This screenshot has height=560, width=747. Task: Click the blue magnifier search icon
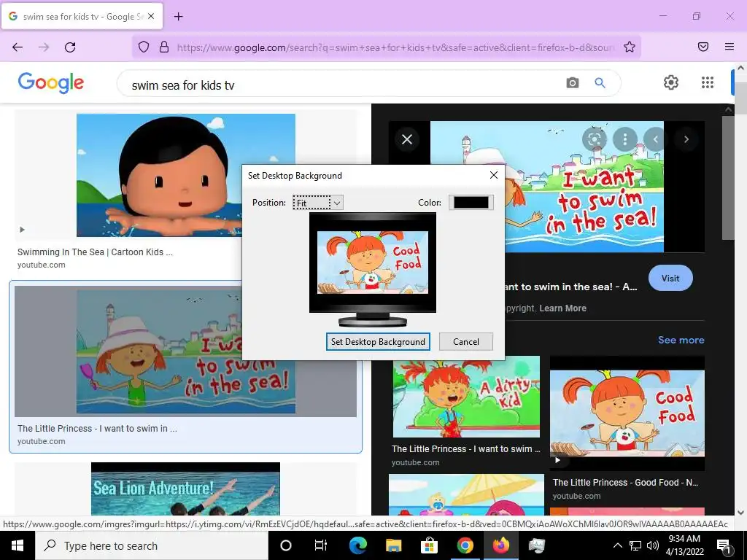point(600,83)
